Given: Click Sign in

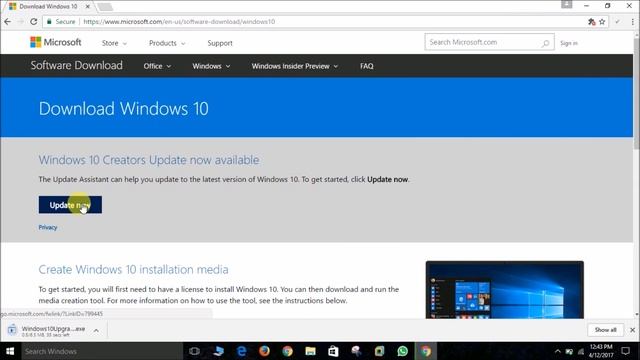Looking at the screenshot, I should [x=569, y=43].
